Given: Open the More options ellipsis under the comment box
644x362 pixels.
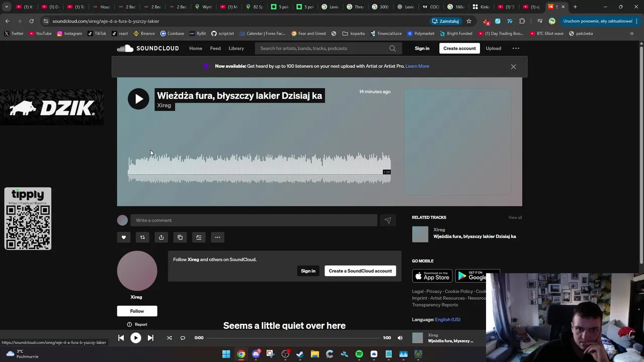Looking at the screenshot, I should point(217,237).
